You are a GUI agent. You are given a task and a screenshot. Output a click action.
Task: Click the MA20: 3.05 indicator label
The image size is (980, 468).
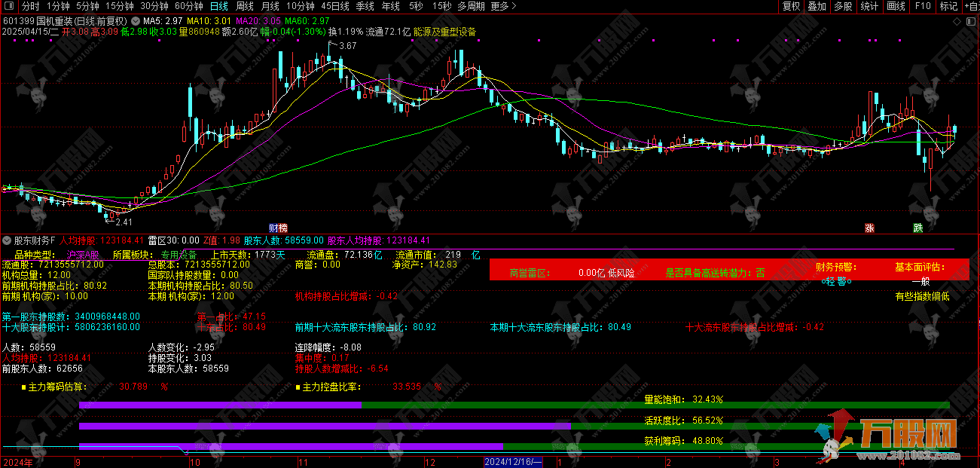point(258,21)
